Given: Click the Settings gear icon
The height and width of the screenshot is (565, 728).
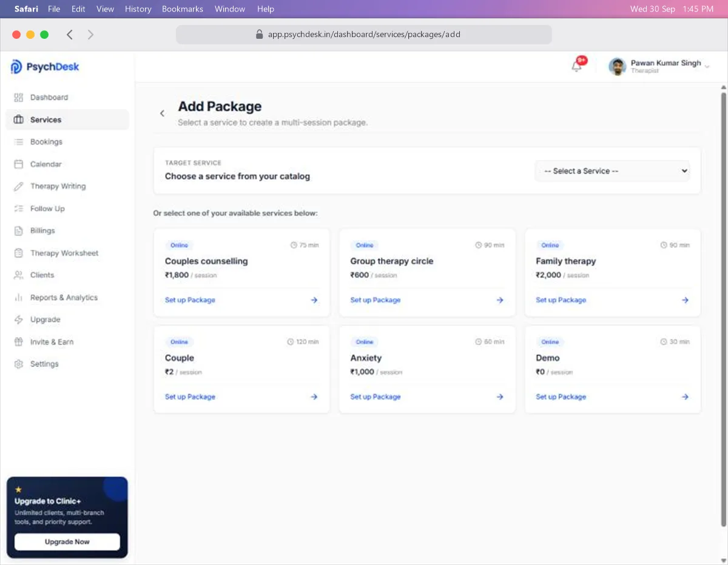Looking at the screenshot, I should click(x=18, y=364).
